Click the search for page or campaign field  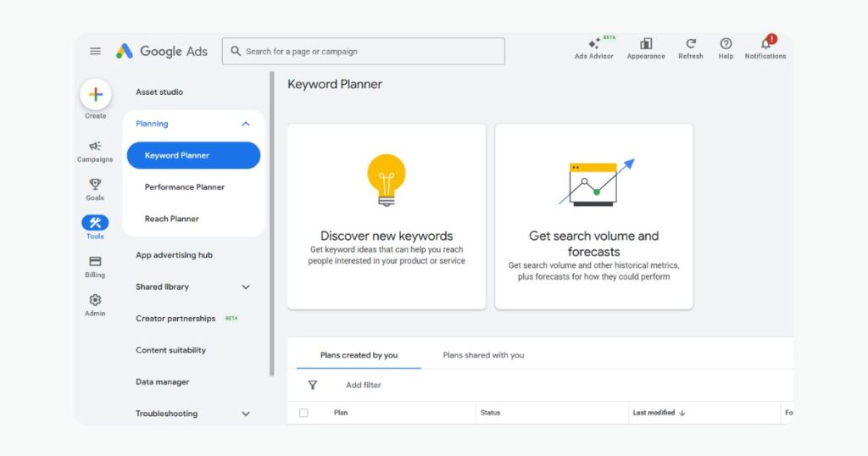(x=364, y=51)
